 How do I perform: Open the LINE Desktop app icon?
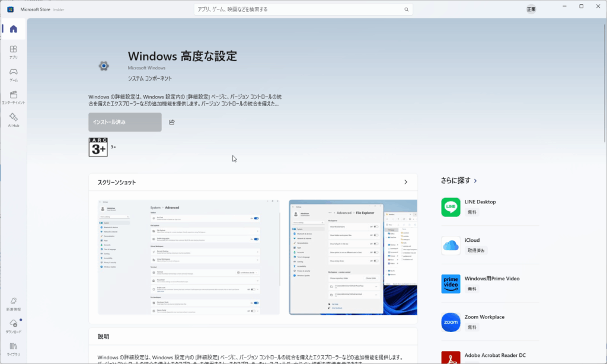[x=451, y=207]
